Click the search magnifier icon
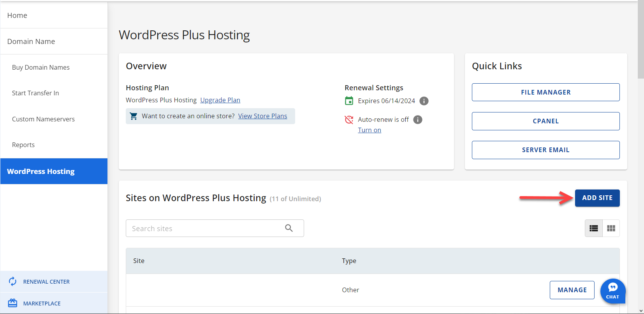The height and width of the screenshot is (314, 644). point(289,228)
